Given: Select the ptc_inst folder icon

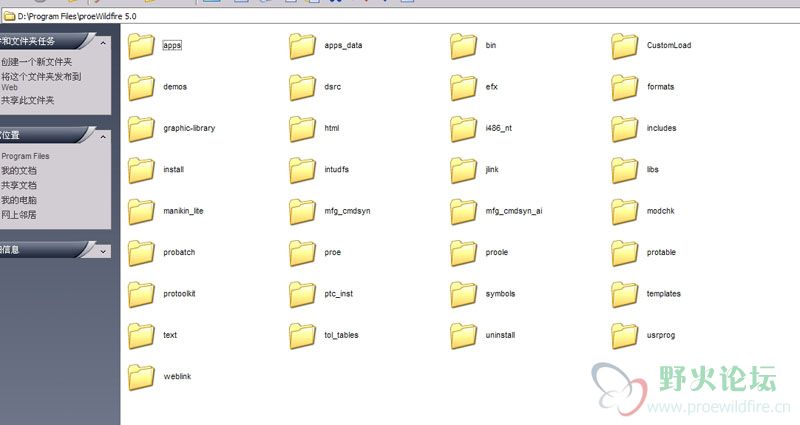Looking at the screenshot, I should tap(302, 294).
